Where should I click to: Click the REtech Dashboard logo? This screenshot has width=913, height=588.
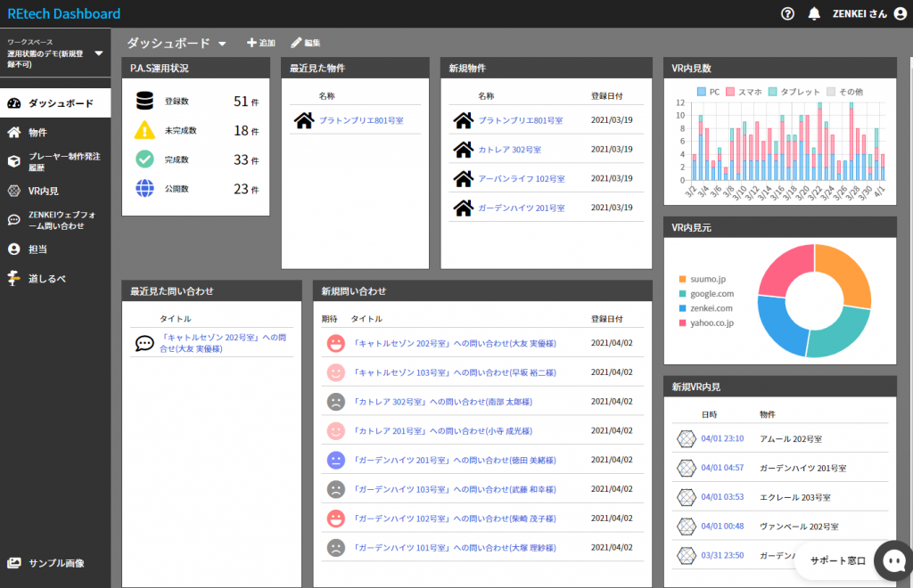click(x=63, y=13)
